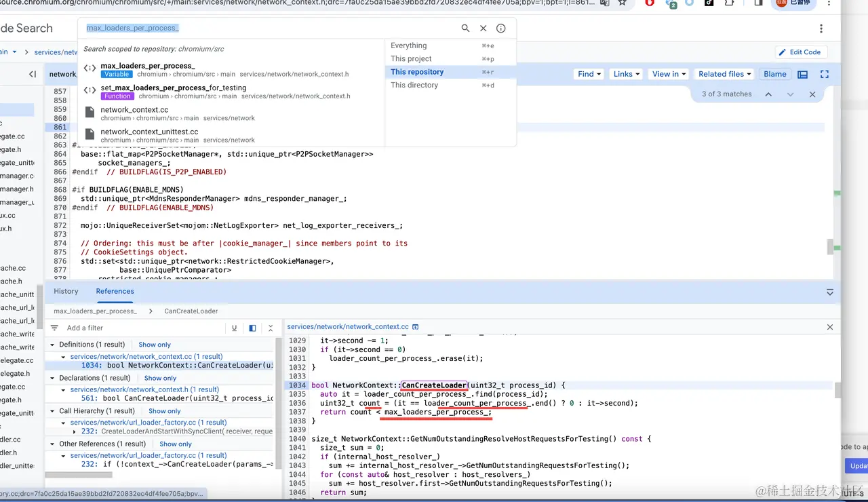This screenshot has width=868, height=502.
Task: Toggle the Blame view
Action: point(775,74)
